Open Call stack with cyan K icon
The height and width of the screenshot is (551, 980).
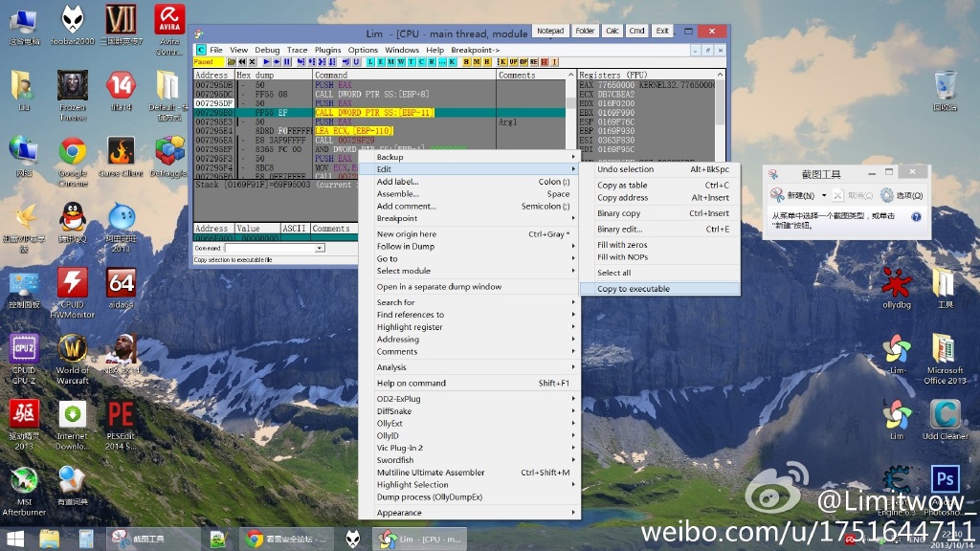pyautogui.click(x=452, y=62)
